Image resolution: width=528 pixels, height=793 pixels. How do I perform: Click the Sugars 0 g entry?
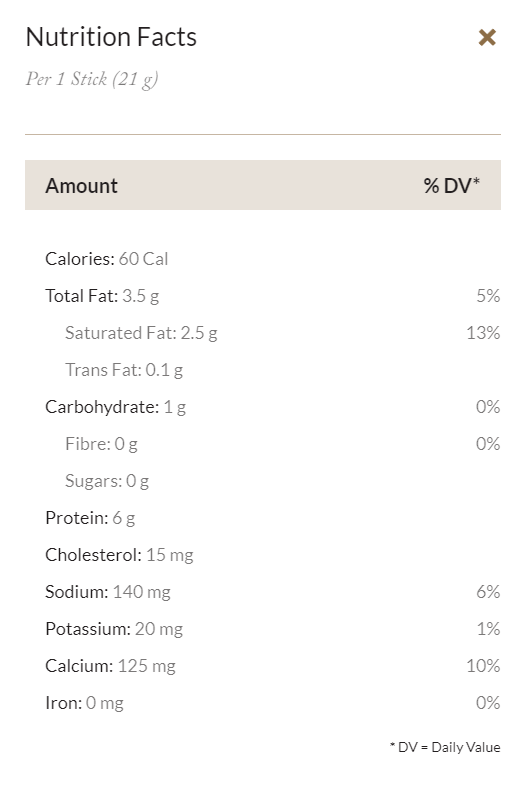pos(107,481)
